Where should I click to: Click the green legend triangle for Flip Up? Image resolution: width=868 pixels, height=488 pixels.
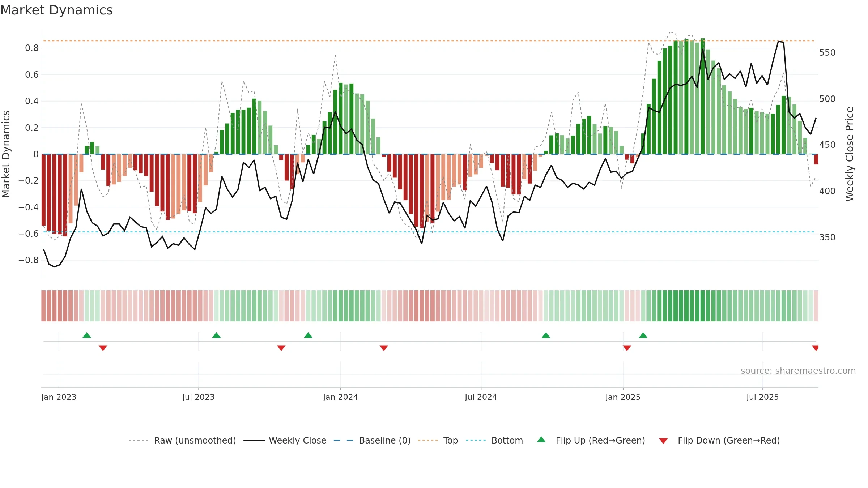(x=541, y=440)
